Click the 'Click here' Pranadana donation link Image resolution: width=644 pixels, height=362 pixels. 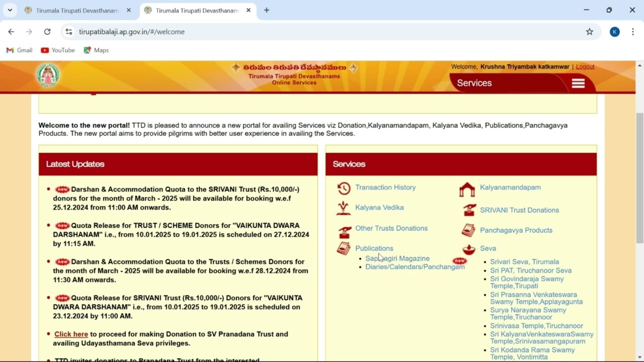coord(71,334)
